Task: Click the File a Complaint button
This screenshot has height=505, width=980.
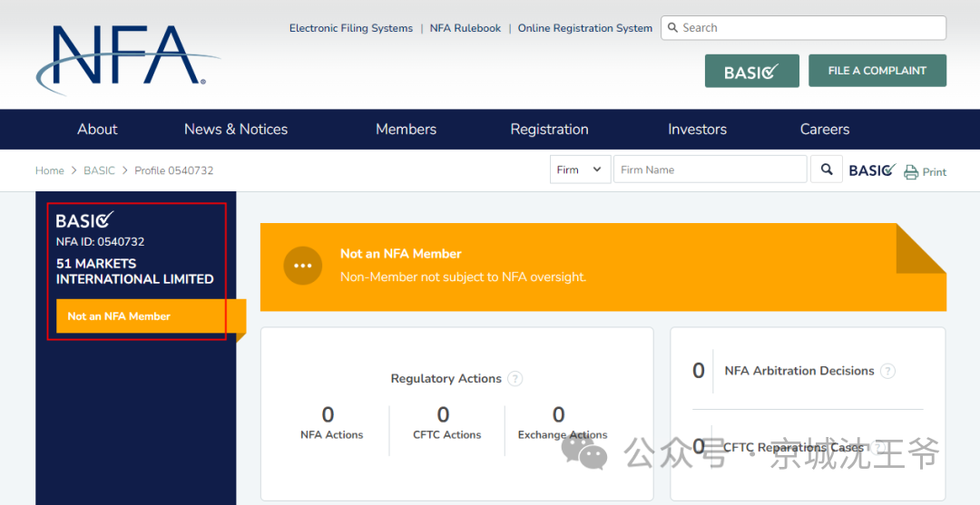Action: tap(877, 71)
